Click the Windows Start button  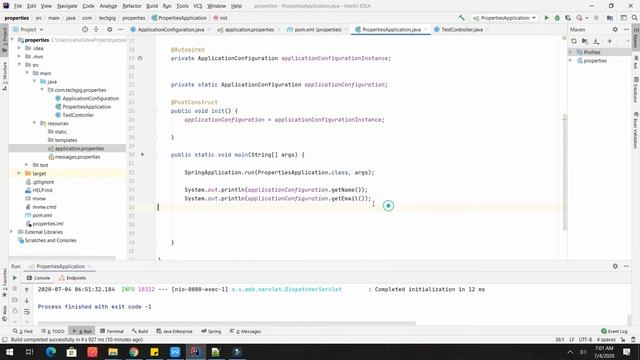click(x=9, y=351)
